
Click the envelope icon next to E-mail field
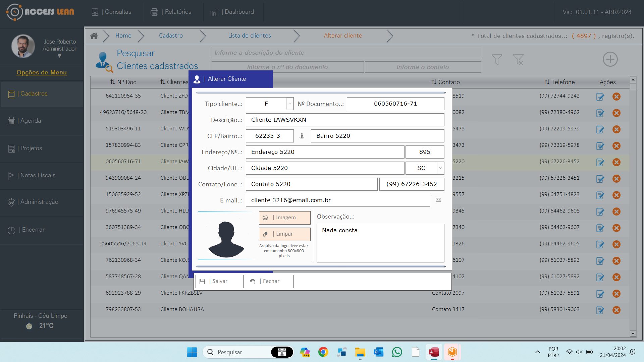point(438,200)
